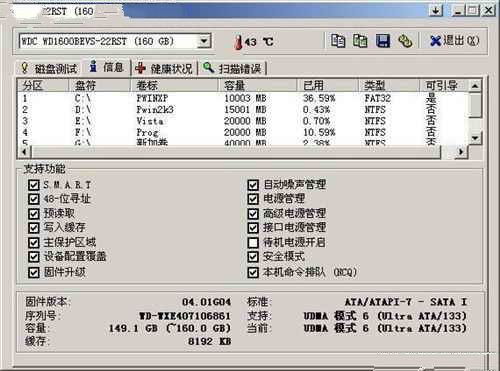500x371 pixels.
Task: Click partition list scroll down arrow
Action: pos(475,138)
